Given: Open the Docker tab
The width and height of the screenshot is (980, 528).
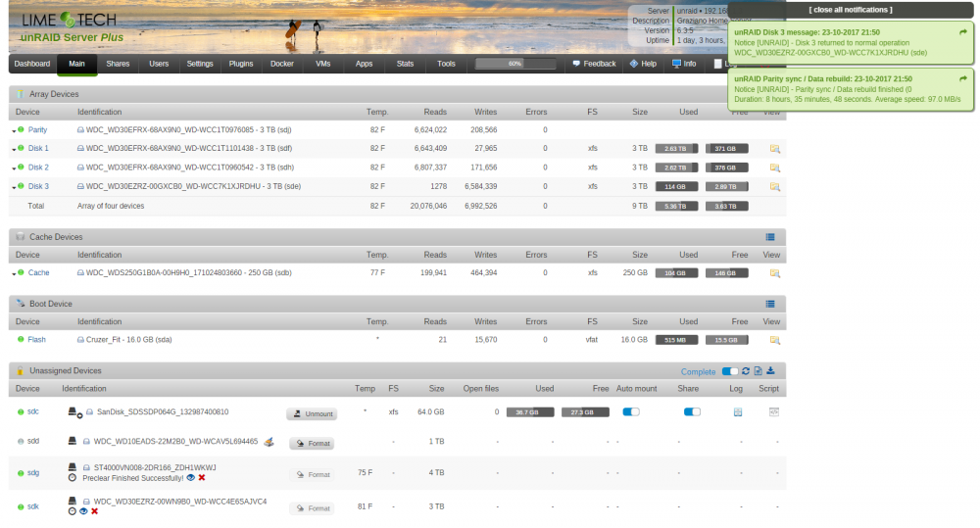Looking at the screenshot, I should (282, 64).
